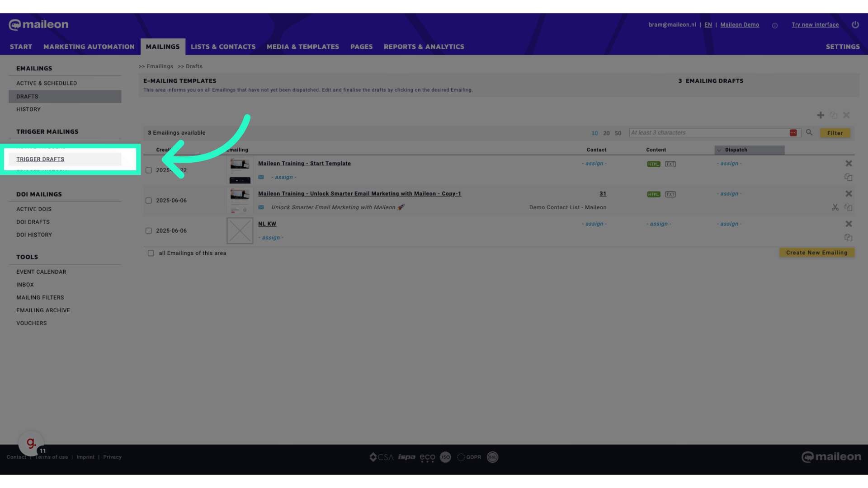Open the MARKETING AUTOMATION tab

pyautogui.click(x=89, y=47)
